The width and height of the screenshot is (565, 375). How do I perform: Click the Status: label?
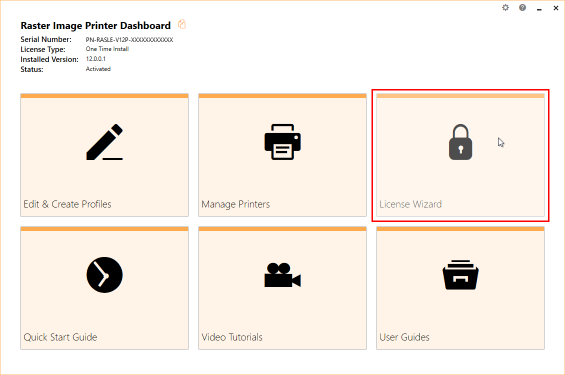coord(32,70)
